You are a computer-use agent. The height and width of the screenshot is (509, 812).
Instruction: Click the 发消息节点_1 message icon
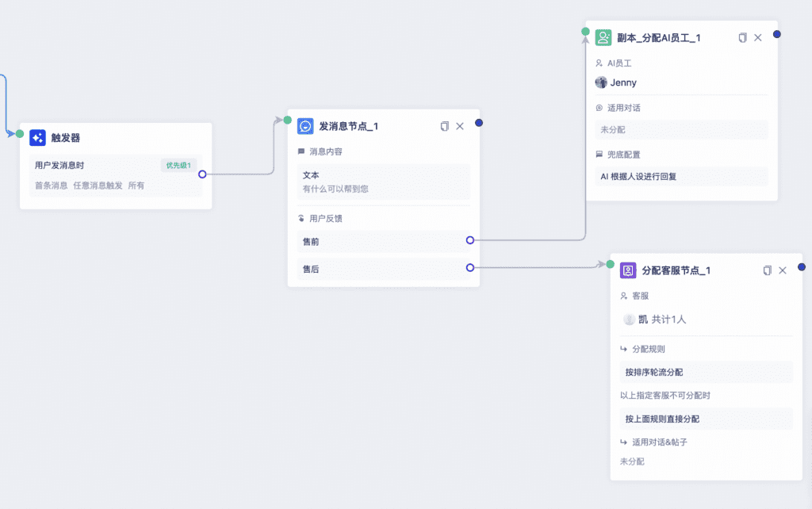click(305, 126)
